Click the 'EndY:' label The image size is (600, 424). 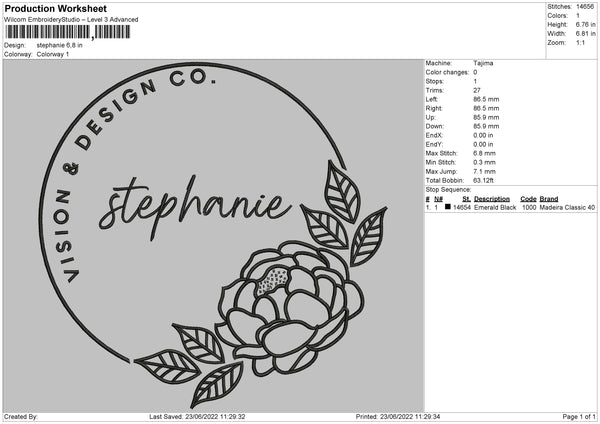[434, 144]
